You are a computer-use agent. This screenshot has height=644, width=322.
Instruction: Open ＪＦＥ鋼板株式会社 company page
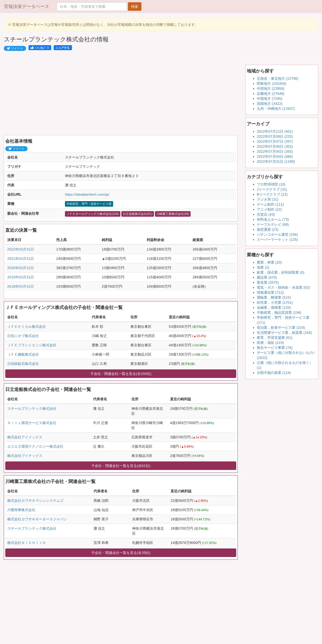pos(23,354)
